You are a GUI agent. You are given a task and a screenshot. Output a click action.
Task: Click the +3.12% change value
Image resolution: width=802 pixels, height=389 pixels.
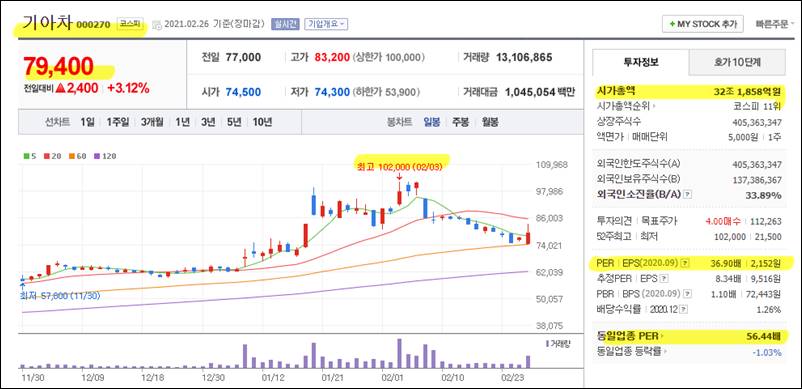[128, 88]
